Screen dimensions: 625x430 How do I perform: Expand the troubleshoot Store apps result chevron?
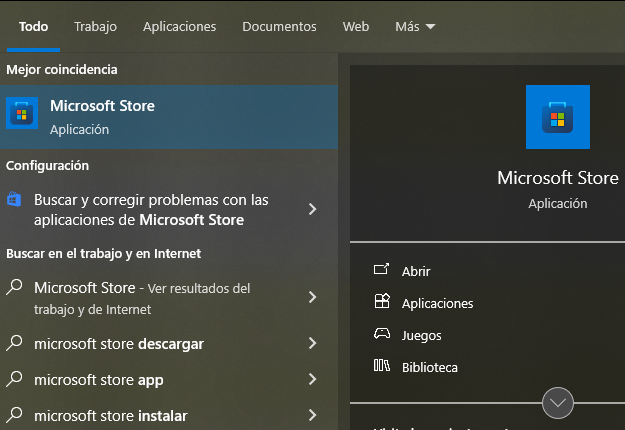312,209
